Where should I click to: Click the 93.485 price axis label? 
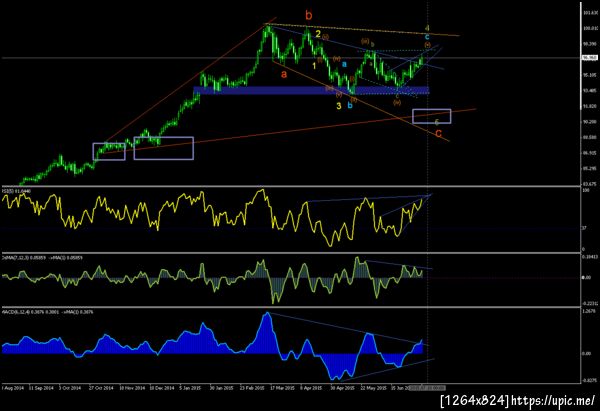590,91
